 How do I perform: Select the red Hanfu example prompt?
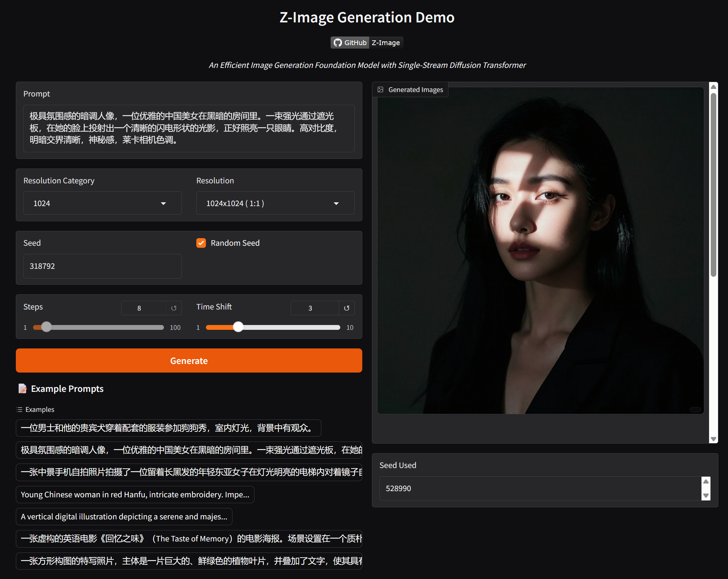135,495
